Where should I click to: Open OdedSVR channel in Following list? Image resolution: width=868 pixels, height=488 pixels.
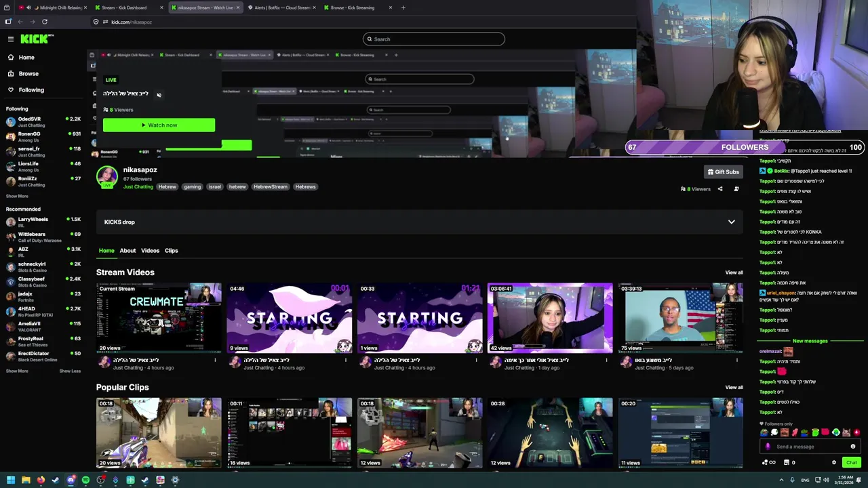point(43,121)
